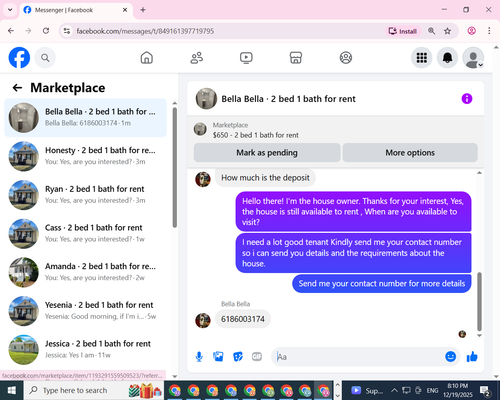Click Send me your contact number message
The height and width of the screenshot is (400, 500).
(382, 283)
